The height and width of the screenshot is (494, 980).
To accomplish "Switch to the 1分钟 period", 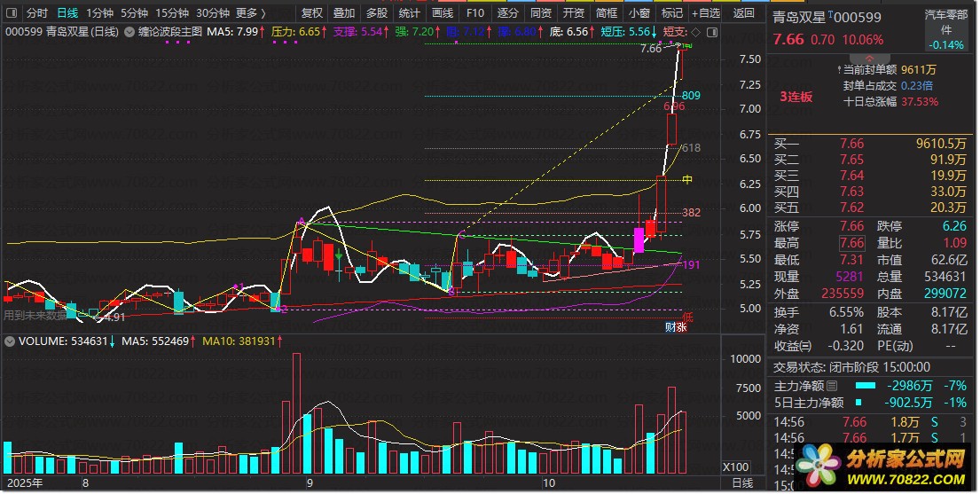I will click(x=99, y=13).
